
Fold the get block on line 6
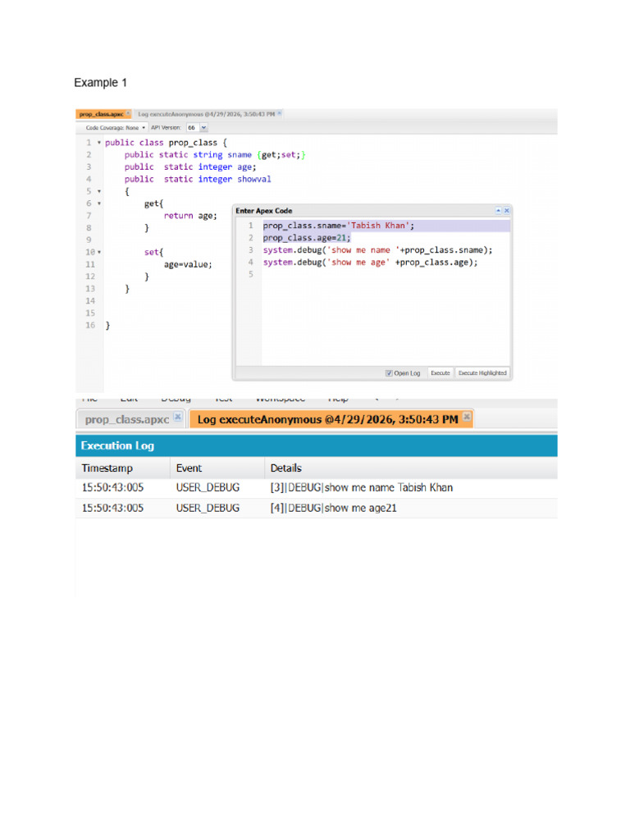click(x=99, y=203)
